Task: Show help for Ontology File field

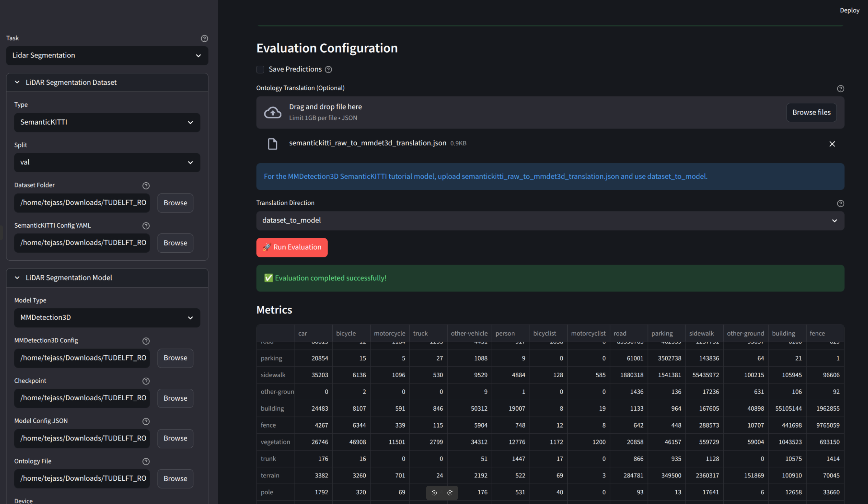Action: click(146, 462)
